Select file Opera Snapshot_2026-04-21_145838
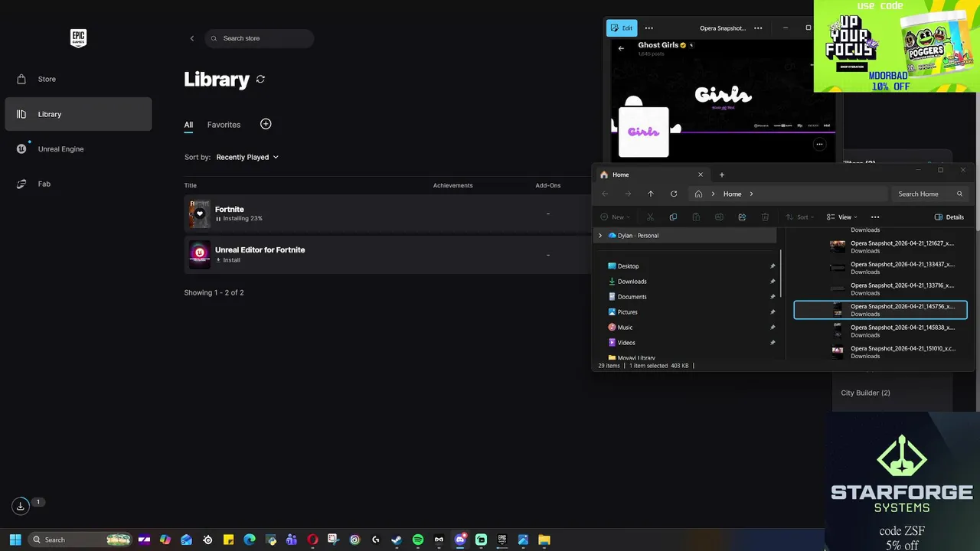Image resolution: width=980 pixels, height=551 pixels. coord(880,331)
